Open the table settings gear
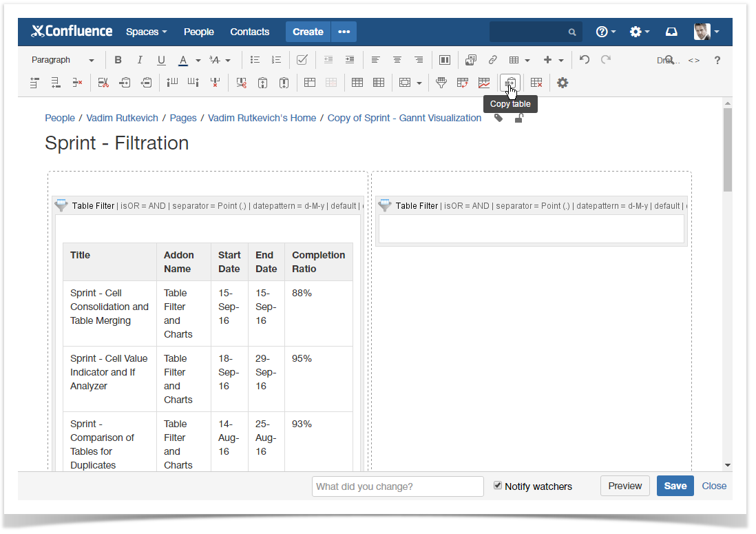756x534 pixels. coord(562,83)
